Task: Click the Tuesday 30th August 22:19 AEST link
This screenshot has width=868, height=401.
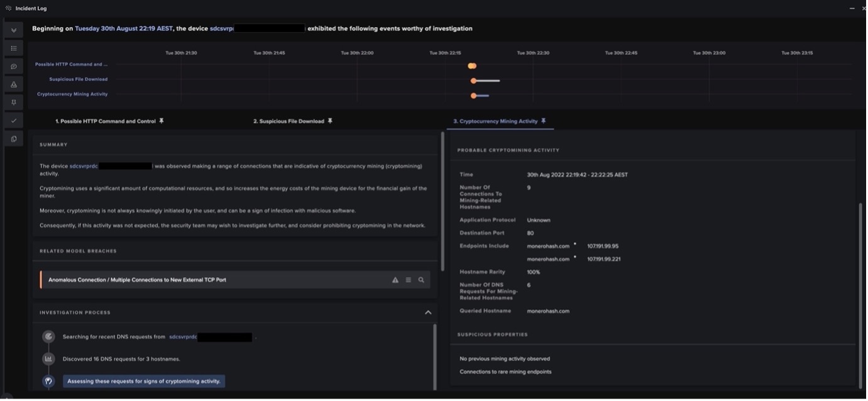Action: 124,28
